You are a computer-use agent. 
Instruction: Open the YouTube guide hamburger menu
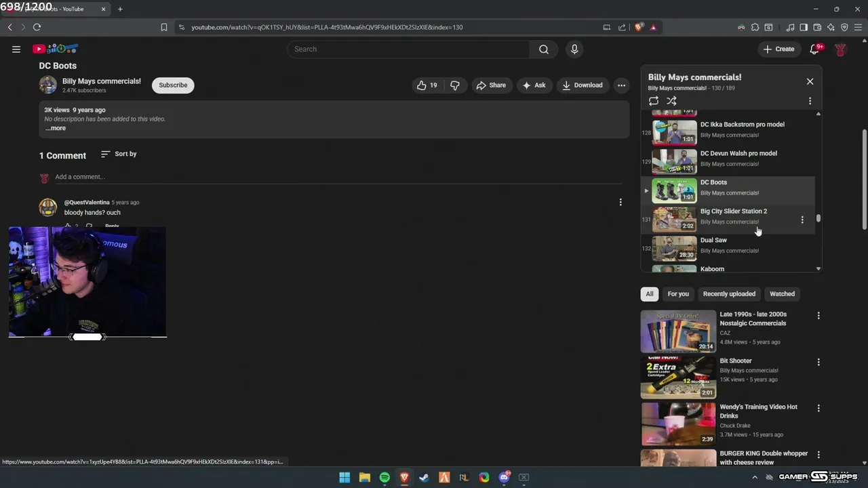[16, 49]
